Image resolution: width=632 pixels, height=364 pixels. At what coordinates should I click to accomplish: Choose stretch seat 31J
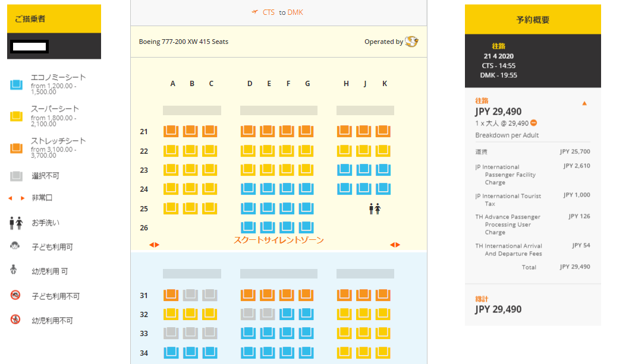(363, 295)
